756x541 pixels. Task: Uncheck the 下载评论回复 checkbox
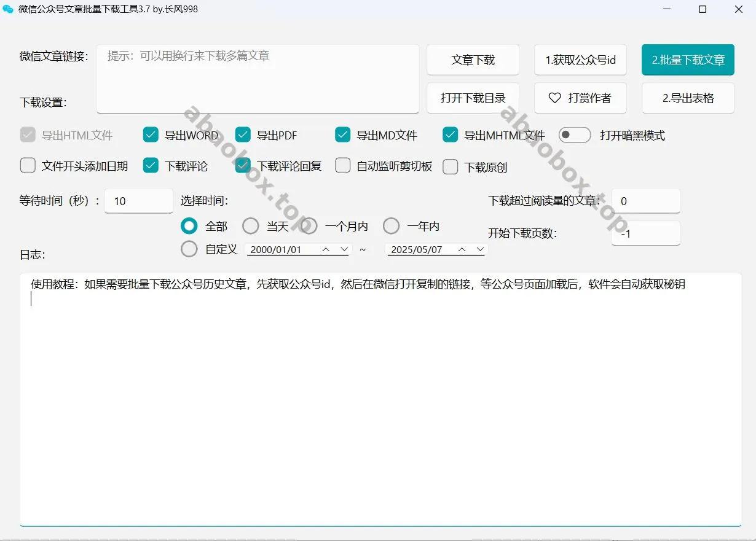click(x=243, y=166)
